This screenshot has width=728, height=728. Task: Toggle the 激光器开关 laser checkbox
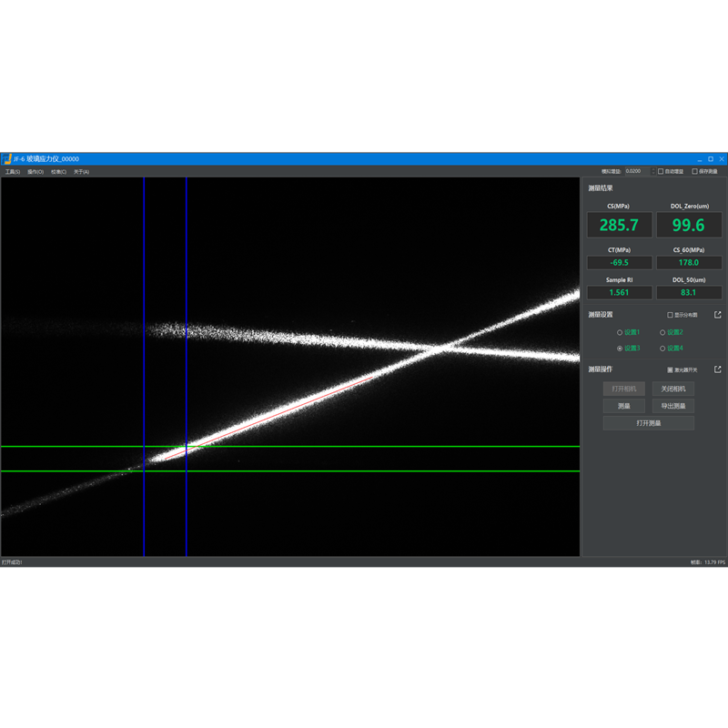670,369
